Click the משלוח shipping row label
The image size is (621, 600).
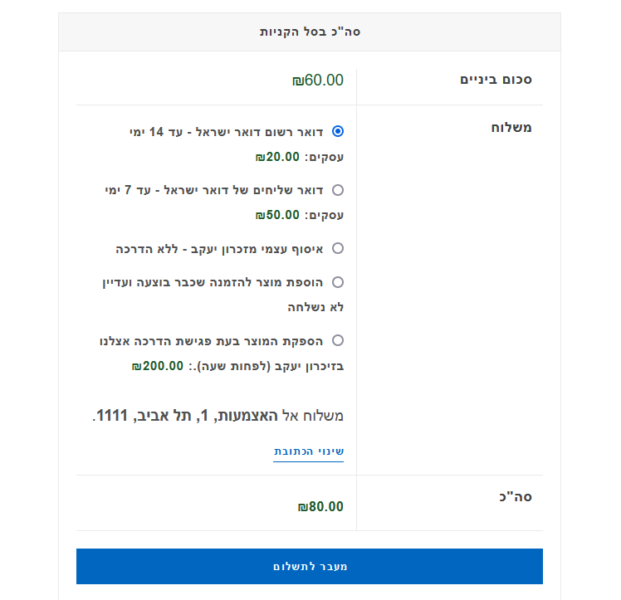coord(512,127)
